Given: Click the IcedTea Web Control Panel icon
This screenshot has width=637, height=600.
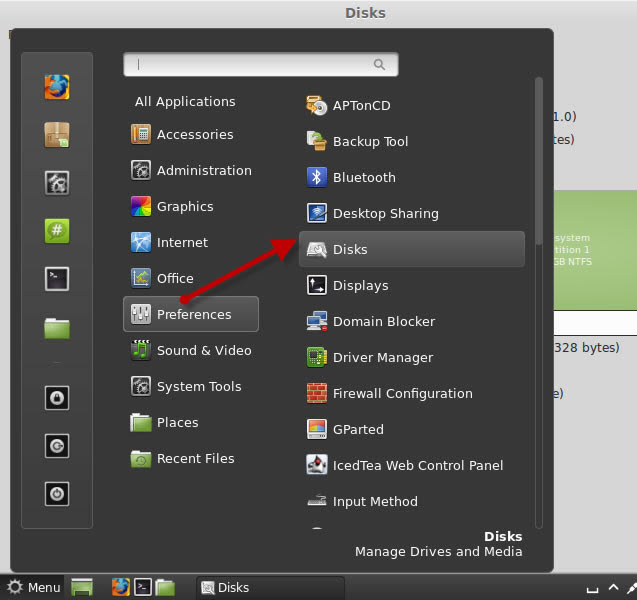Looking at the screenshot, I should [x=316, y=465].
